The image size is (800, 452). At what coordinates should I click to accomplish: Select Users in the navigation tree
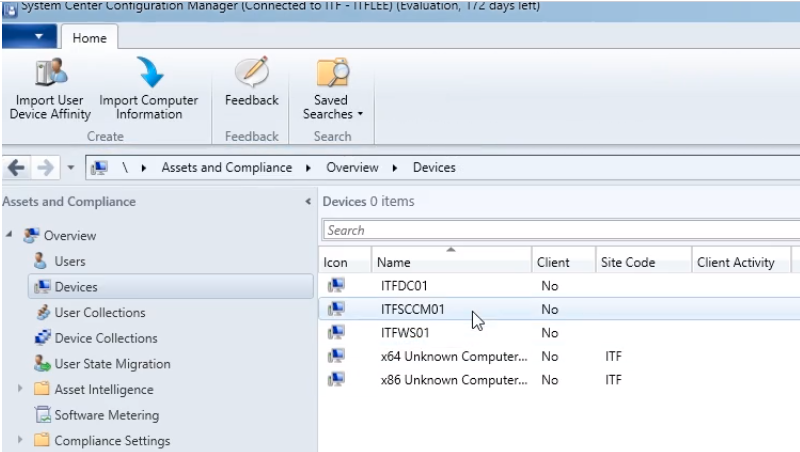[x=69, y=261]
